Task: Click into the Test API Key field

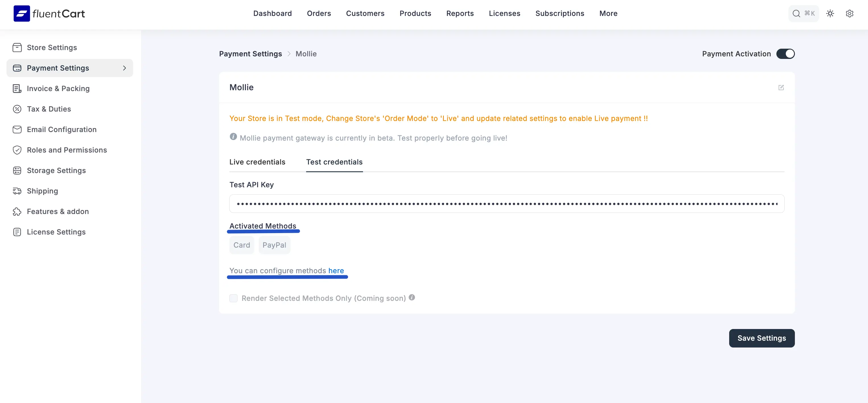Action: pyautogui.click(x=506, y=203)
